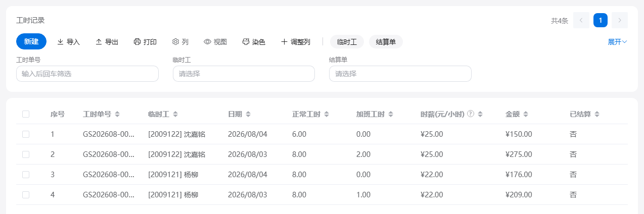Sort by 临时工 column
Image resolution: width=644 pixels, height=214 pixels.
(x=175, y=114)
